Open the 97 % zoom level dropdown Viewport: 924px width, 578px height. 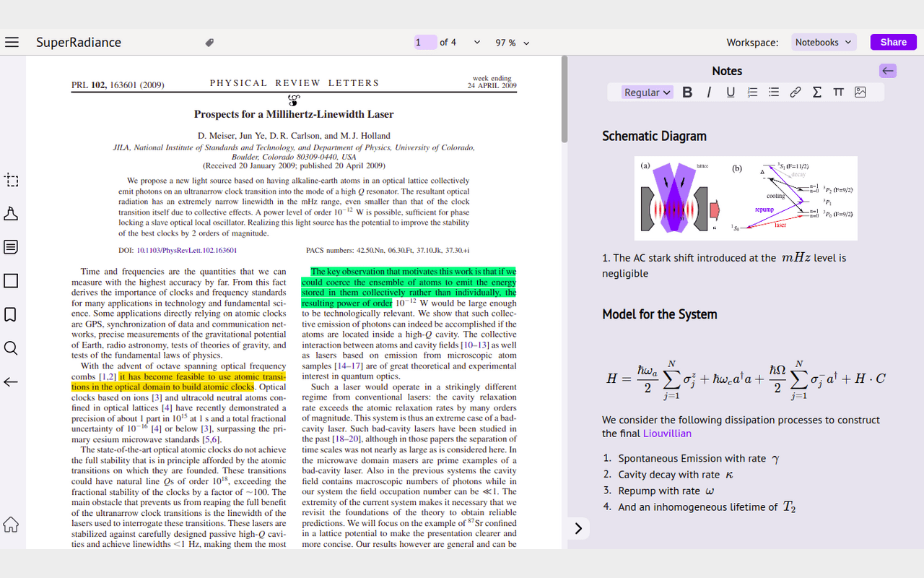click(513, 43)
